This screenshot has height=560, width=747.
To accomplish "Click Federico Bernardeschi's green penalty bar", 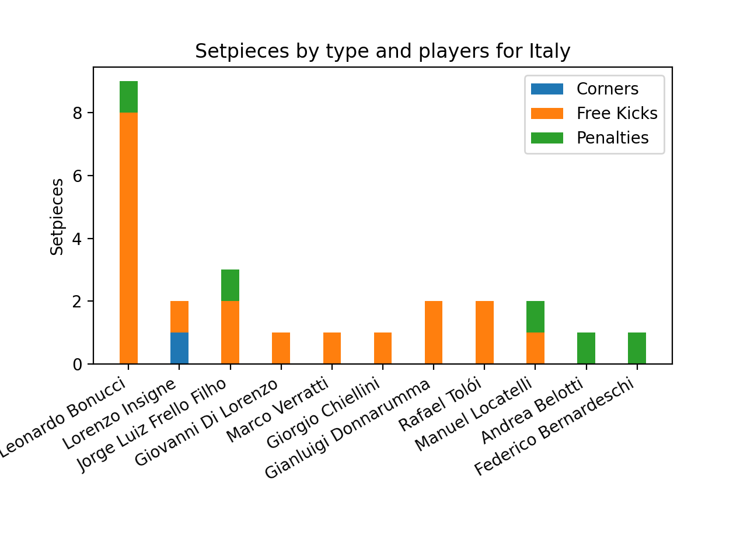I will pos(637,348).
